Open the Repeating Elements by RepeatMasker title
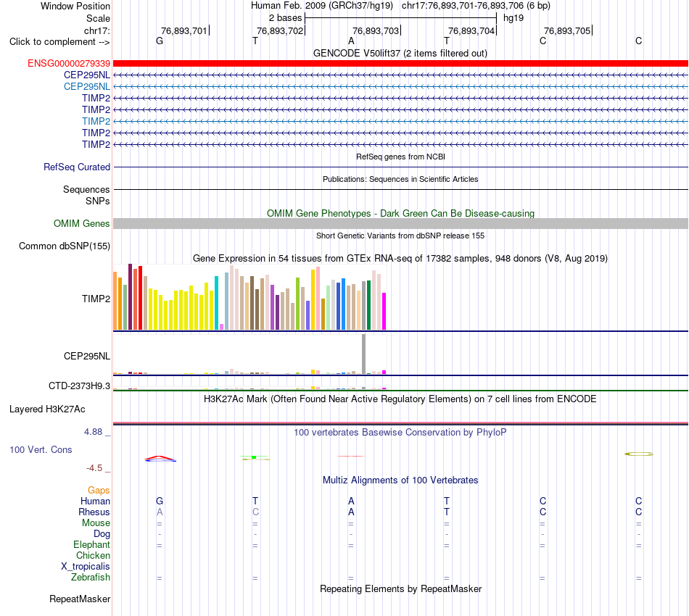Viewport: 689px width, 616px height. coord(401,588)
